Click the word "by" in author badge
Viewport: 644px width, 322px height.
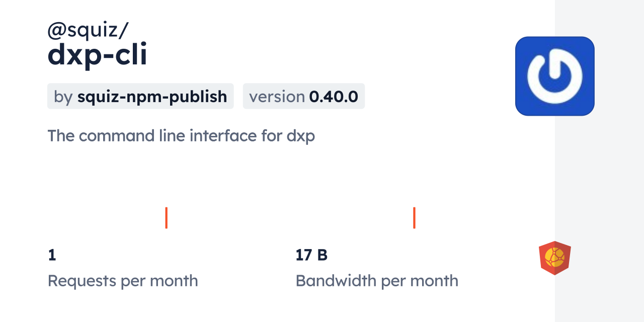tap(63, 97)
